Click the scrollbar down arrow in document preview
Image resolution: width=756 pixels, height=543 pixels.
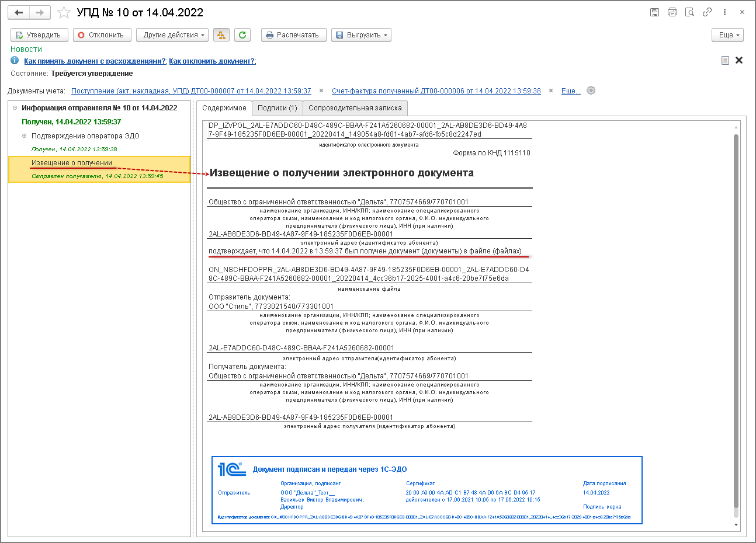click(736, 525)
